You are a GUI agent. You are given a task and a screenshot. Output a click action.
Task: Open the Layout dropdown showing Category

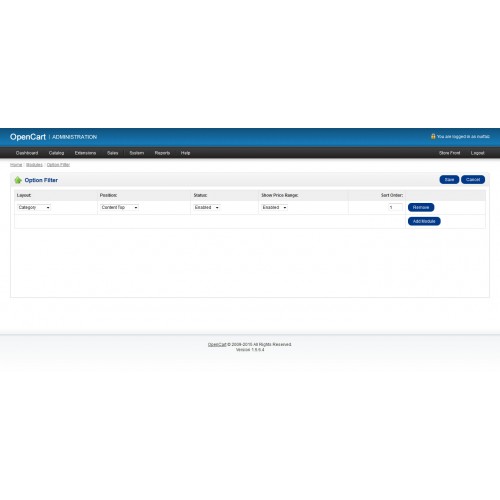point(34,207)
